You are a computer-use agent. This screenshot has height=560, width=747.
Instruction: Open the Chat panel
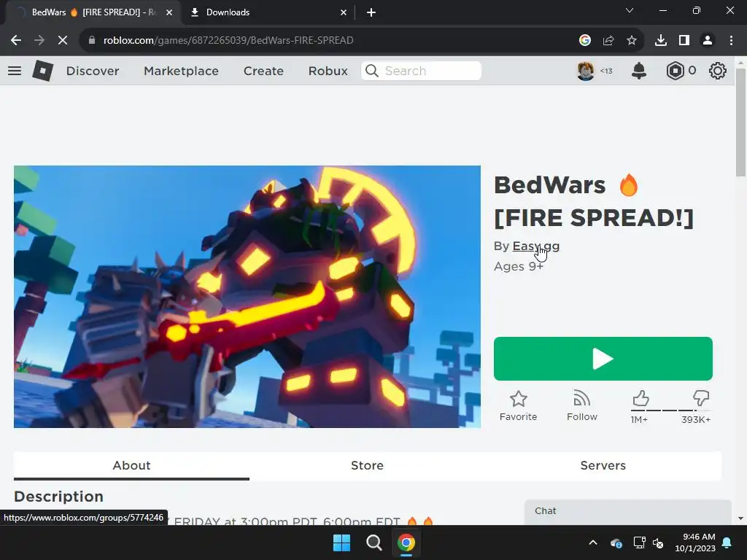(628, 511)
